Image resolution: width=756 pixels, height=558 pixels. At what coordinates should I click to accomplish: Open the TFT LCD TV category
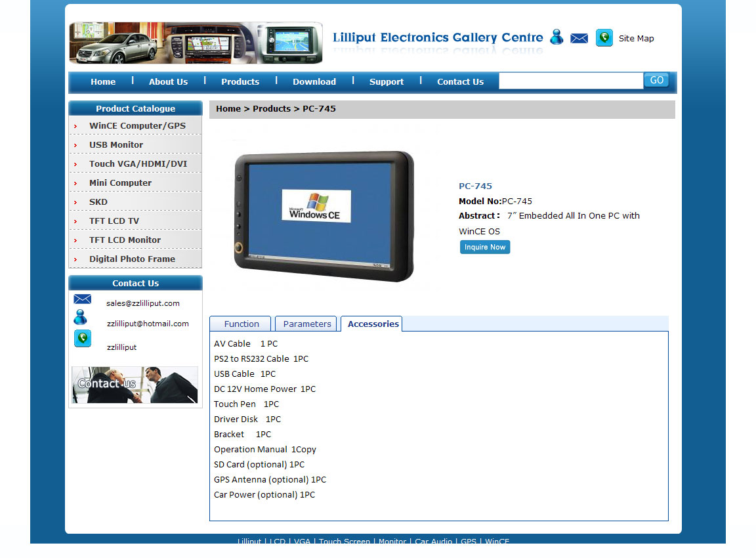click(114, 221)
